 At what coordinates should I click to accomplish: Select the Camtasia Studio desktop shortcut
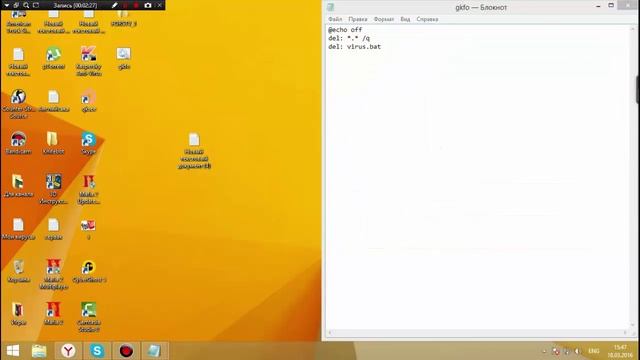(x=89, y=317)
